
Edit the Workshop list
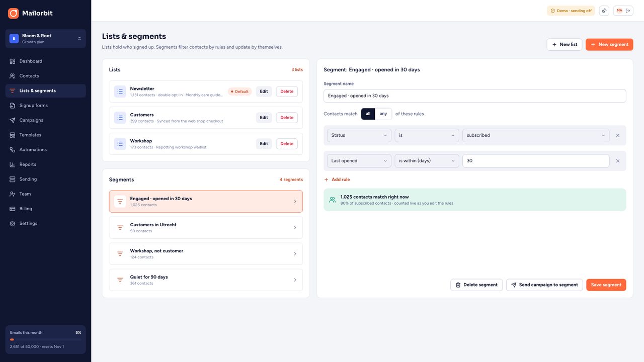[x=264, y=144]
